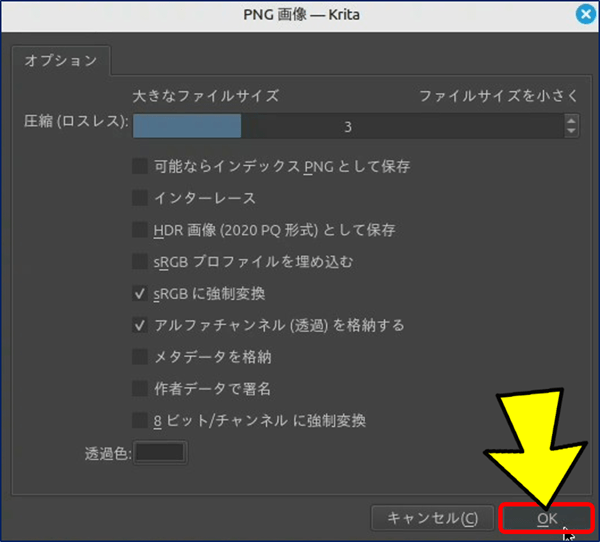
Task: Decrease compression value with down arrow
Action: pos(571,133)
